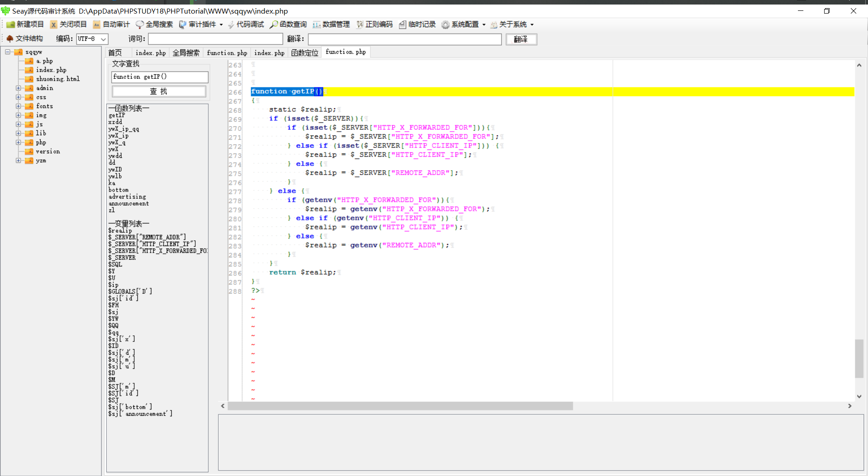
Task: Switch to the 全局搜索 tab
Action: click(186, 53)
